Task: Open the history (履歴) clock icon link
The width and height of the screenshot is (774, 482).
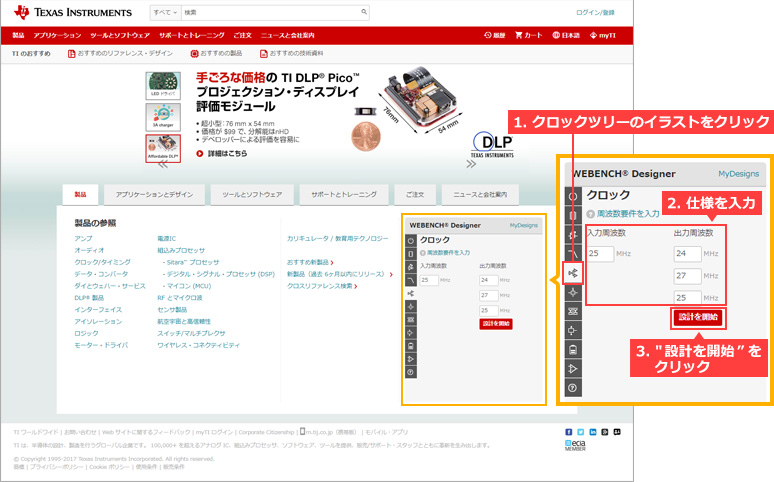Action: 495,35
